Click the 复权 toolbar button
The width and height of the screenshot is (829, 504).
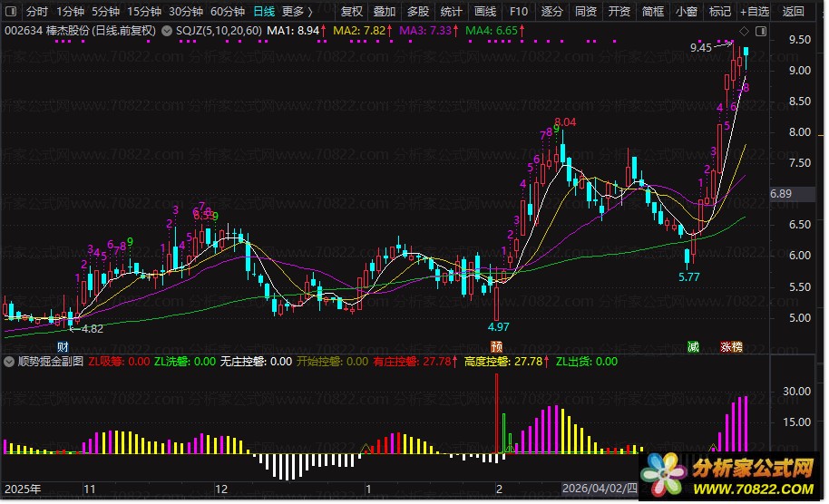(352, 11)
